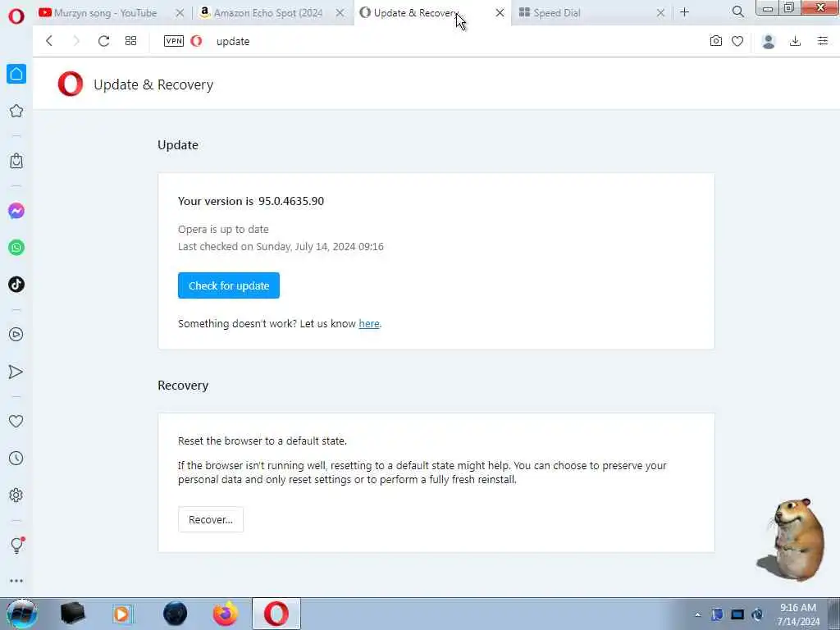Open the downloads panel
Image resolution: width=840 pixels, height=630 pixels.
[x=796, y=41]
